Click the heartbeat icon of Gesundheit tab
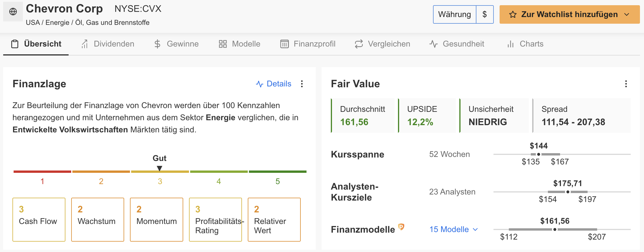Screen dimensions: 644x252 [x=434, y=44]
